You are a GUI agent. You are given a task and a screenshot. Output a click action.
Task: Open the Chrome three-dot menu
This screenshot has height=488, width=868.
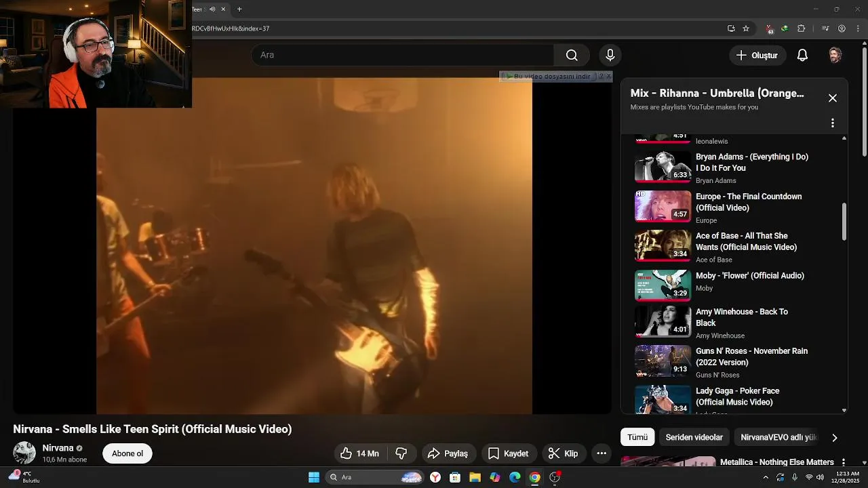point(858,28)
